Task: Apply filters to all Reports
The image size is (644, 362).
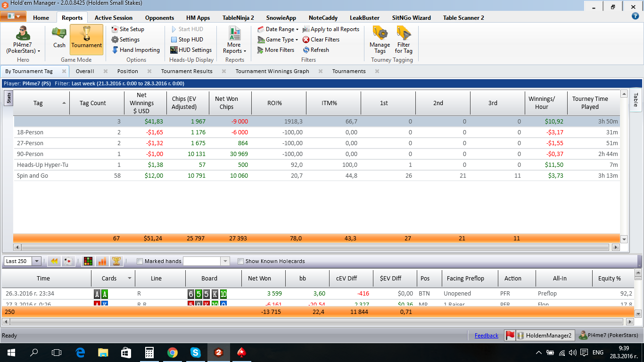Action: [331, 29]
